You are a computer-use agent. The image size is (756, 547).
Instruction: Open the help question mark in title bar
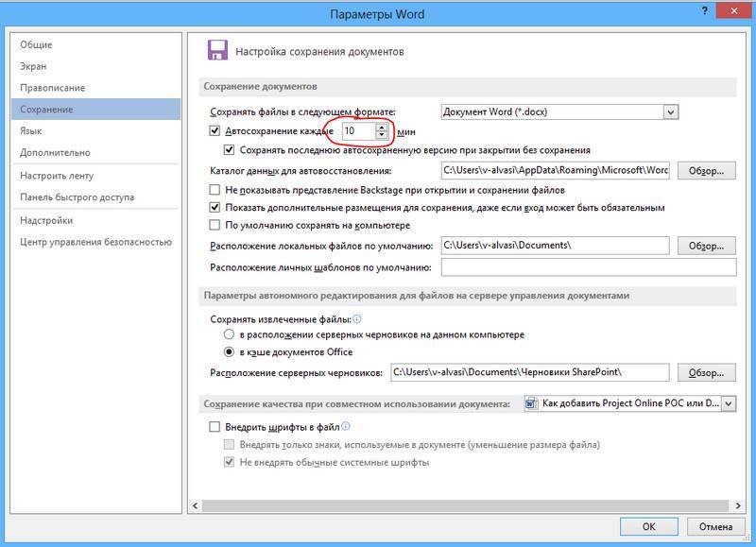[705, 10]
